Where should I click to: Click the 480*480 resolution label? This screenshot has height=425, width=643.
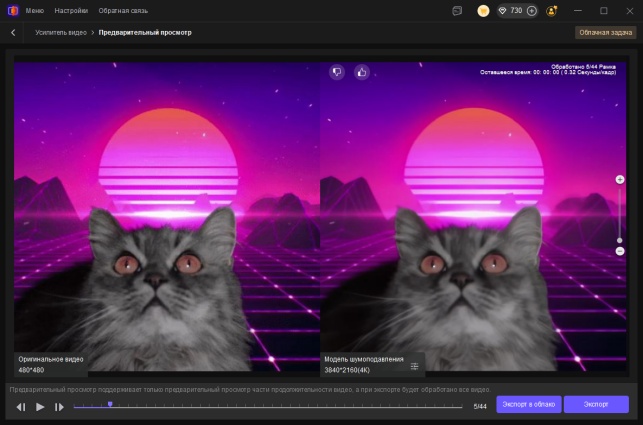[31, 370]
